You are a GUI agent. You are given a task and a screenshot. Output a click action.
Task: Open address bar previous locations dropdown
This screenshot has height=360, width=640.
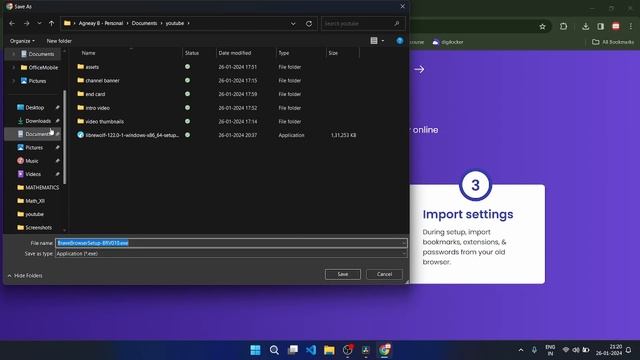coord(293,24)
